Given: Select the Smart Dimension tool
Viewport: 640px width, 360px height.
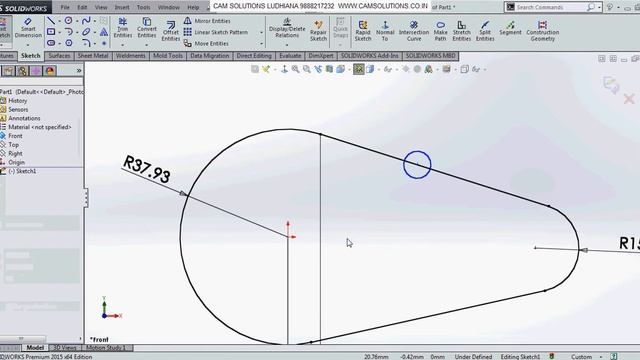Looking at the screenshot, I should pyautogui.click(x=28, y=28).
